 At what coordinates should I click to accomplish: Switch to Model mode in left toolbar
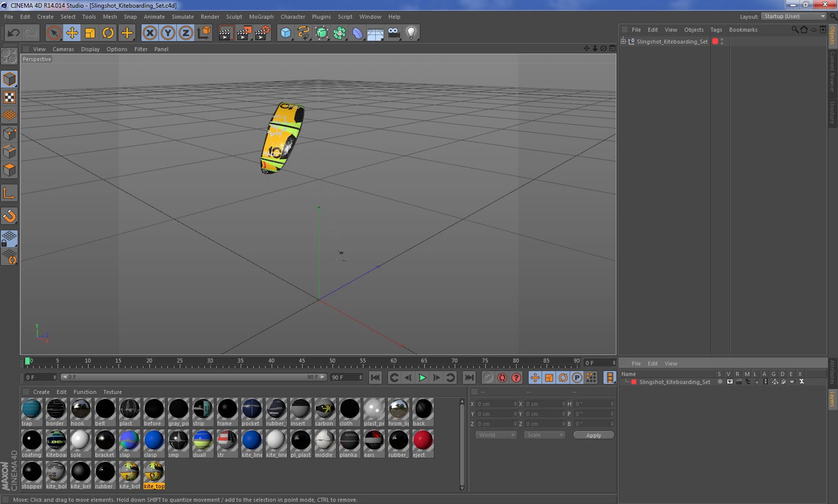[9, 79]
